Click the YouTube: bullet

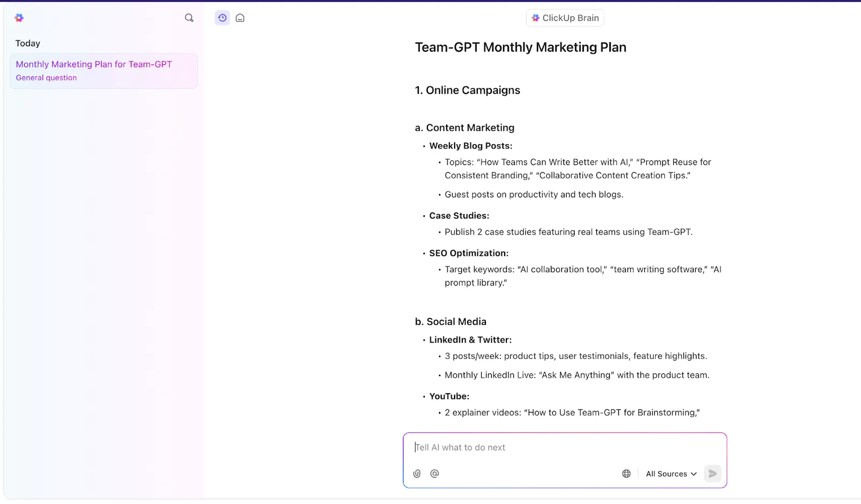tap(449, 396)
